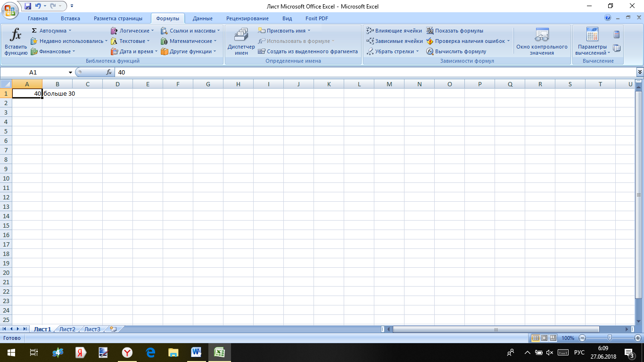Click Вычислить формулу evaluate formula

(x=456, y=51)
